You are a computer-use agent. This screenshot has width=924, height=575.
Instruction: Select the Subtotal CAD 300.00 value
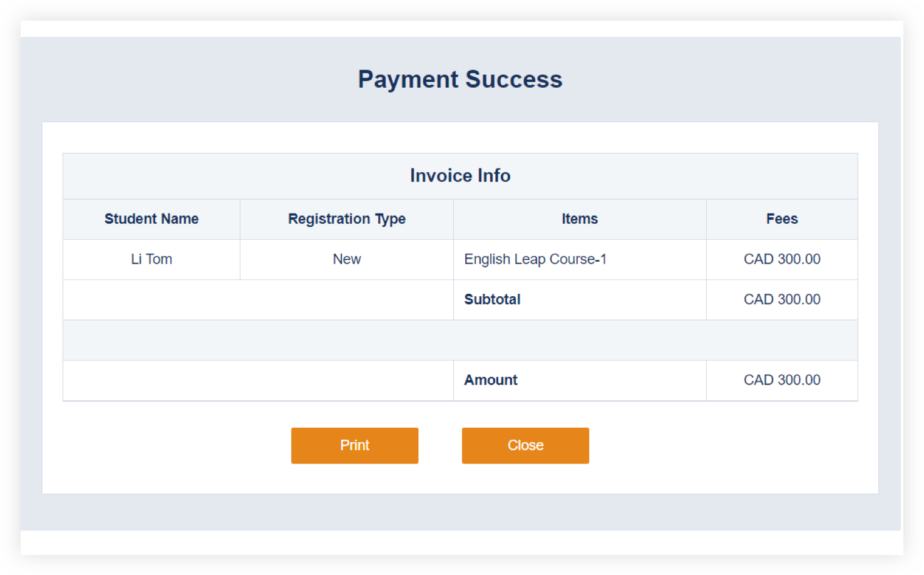click(782, 299)
